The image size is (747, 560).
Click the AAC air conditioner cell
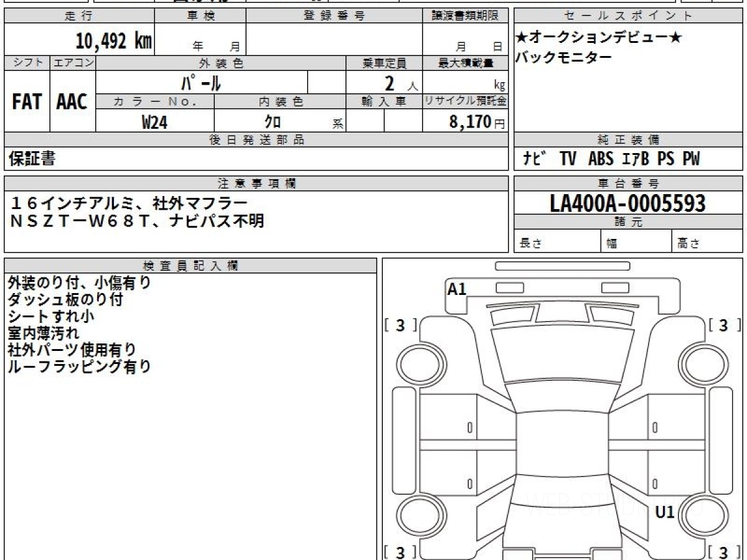(72, 102)
